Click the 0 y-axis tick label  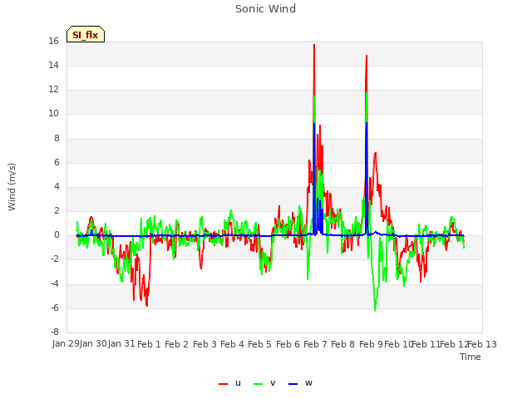[x=57, y=234]
